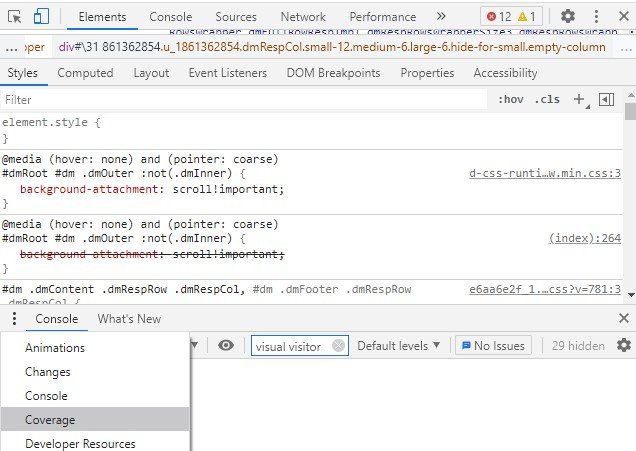Click the styles pane scrollbar thumb
This screenshot has width=636, height=451.
click(630, 112)
